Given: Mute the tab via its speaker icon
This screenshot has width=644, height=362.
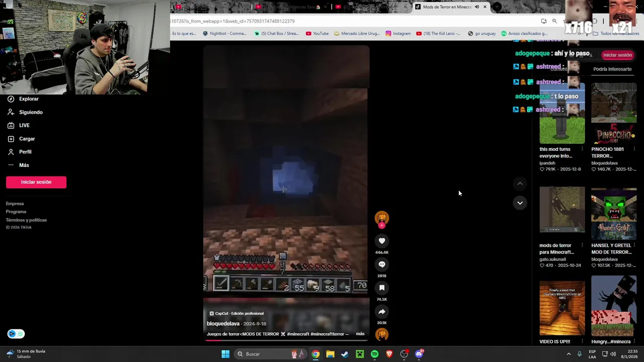Looking at the screenshot, I should click(477, 7).
